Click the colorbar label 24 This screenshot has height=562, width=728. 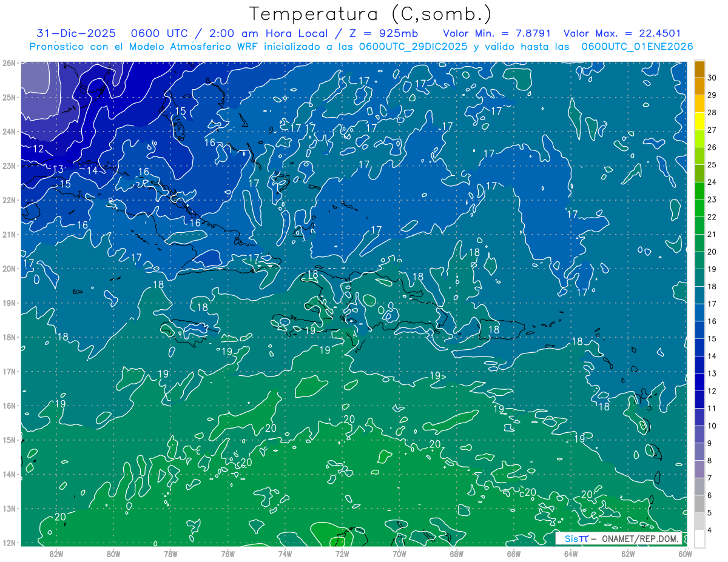coord(712,182)
